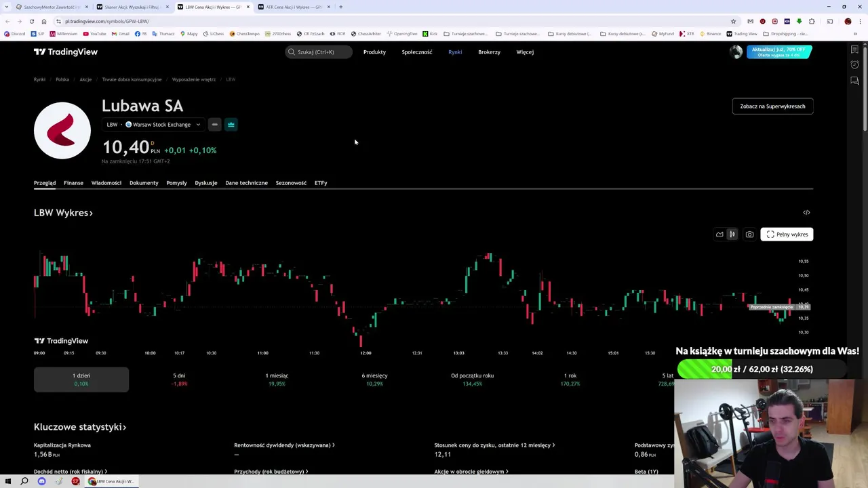Switch to ATR Cena Akcji browser tab
This screenshot has height=488, width=868.
point(293,7)
